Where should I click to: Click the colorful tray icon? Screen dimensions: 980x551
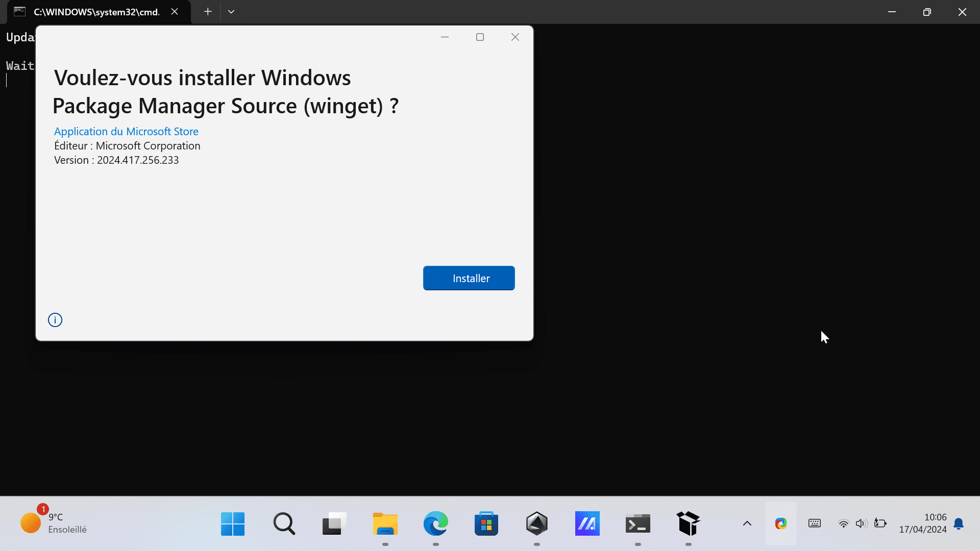[x=781, y=523]
